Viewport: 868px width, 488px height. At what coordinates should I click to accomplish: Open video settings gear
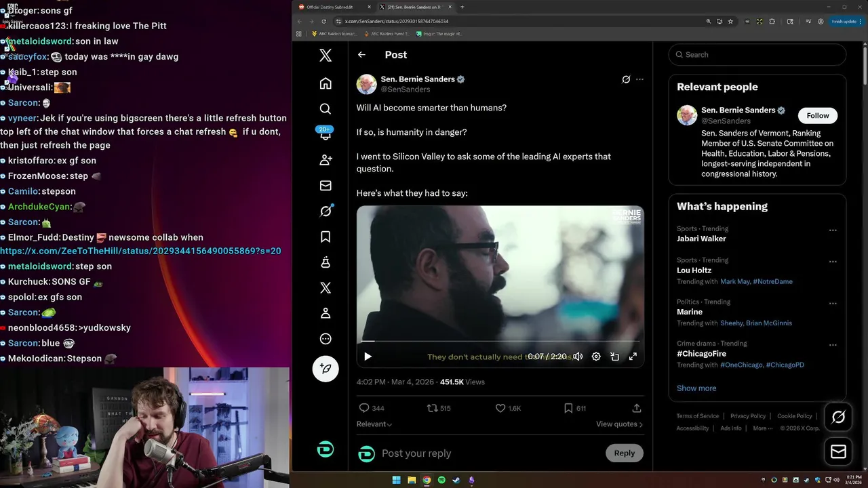point(596,357)
